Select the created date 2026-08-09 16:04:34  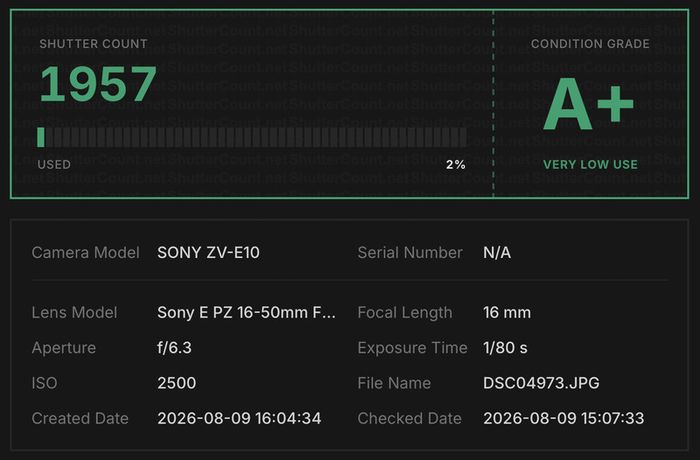(239, 418)
